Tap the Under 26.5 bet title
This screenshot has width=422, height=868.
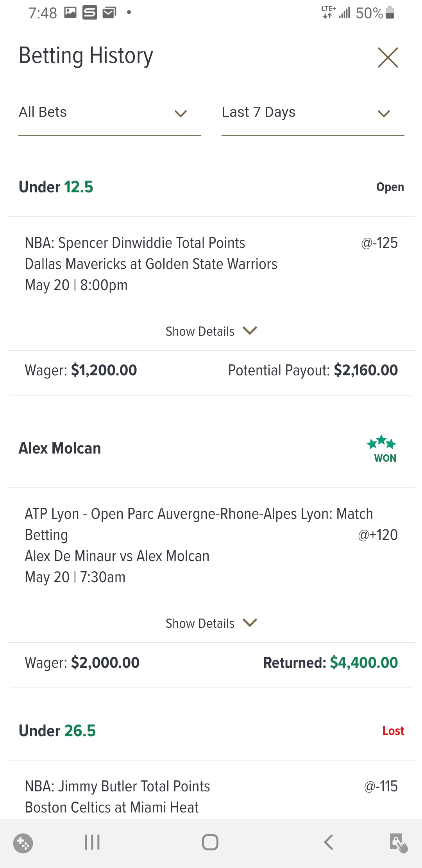57,731
